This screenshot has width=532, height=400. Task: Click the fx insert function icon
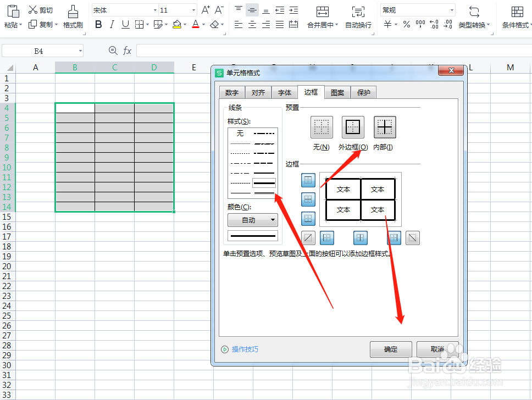pyautogui.click(x=127, y=51)
